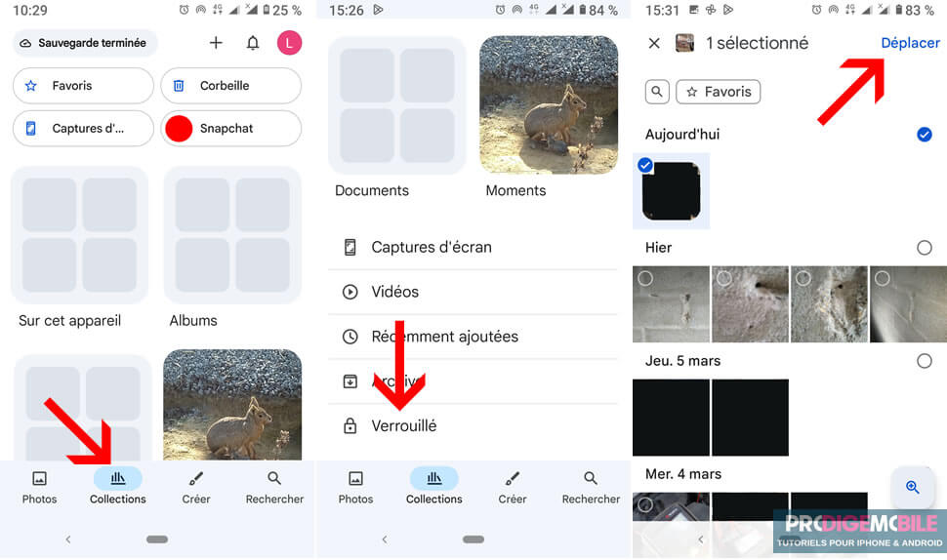Screen dimensions: 947x560
Task: Tap the play icon beside Vidéos
Action: click(x=350, y=292)
